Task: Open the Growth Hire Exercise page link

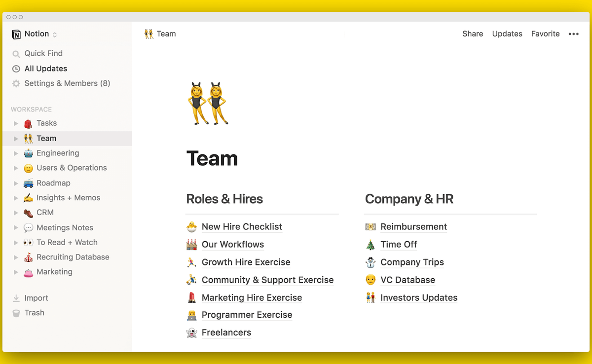Action: (246, 262)
